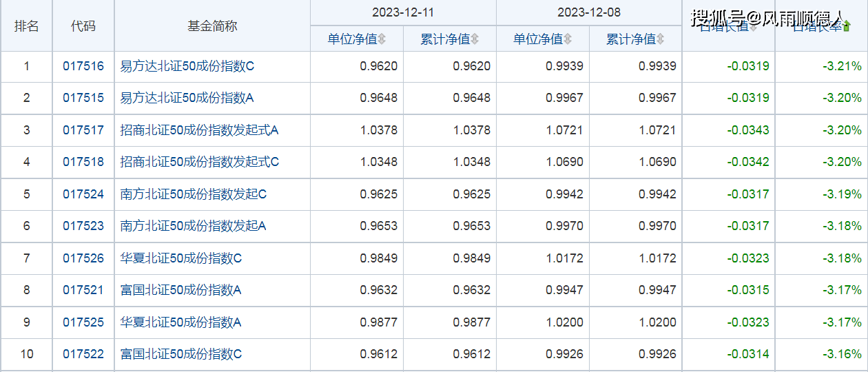This screenshot has height=372, width=868.
Task: Open 招商北证50成份指数发起式A fund page
Action: tap(199, 130)
